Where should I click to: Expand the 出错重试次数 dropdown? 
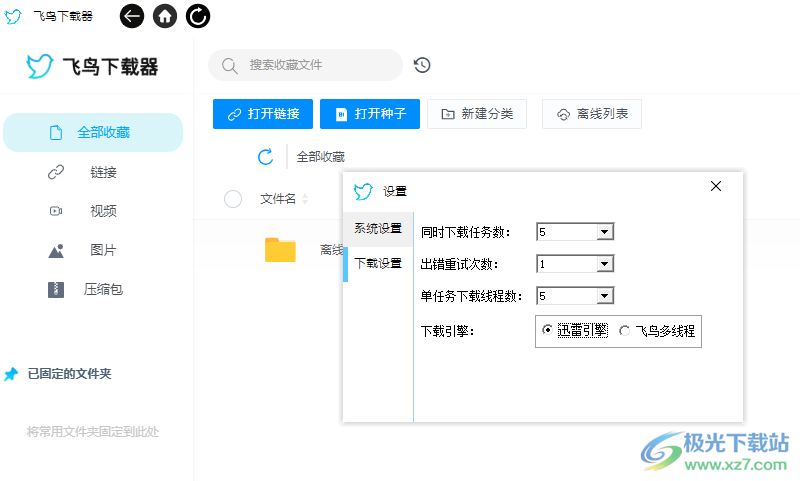click(605, 264)
